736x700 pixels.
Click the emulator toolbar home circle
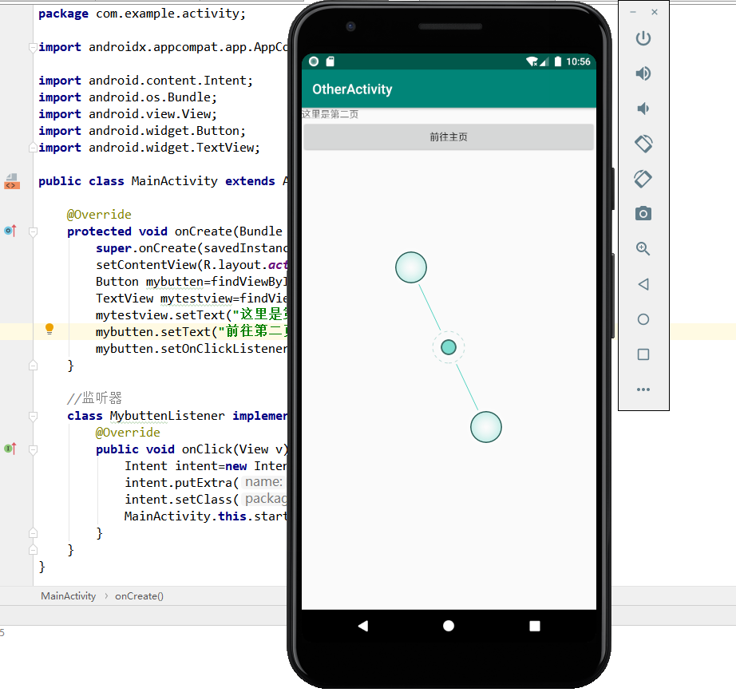[643, 319]
